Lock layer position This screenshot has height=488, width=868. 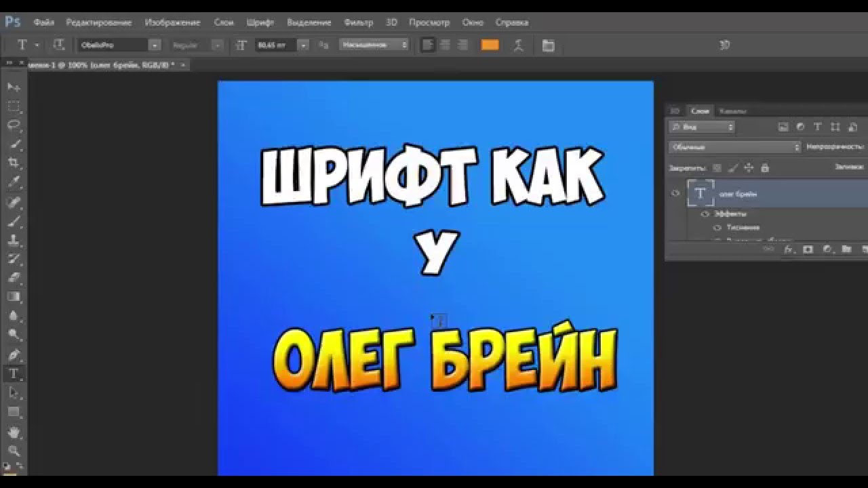749,167
